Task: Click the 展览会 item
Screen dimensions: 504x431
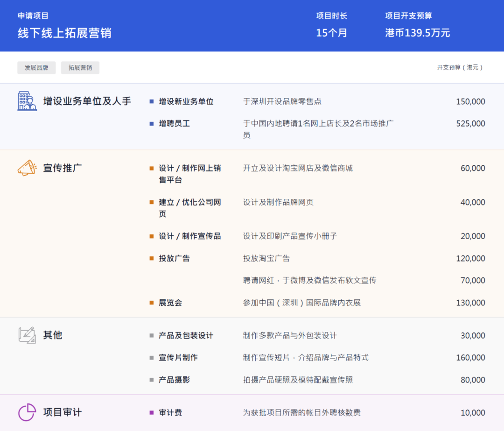Action: click(170, 303)
